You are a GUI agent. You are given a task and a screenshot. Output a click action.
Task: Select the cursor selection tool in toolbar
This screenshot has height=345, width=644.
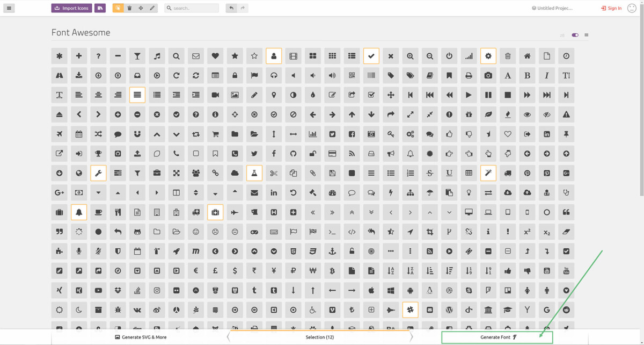pos(118,8)
